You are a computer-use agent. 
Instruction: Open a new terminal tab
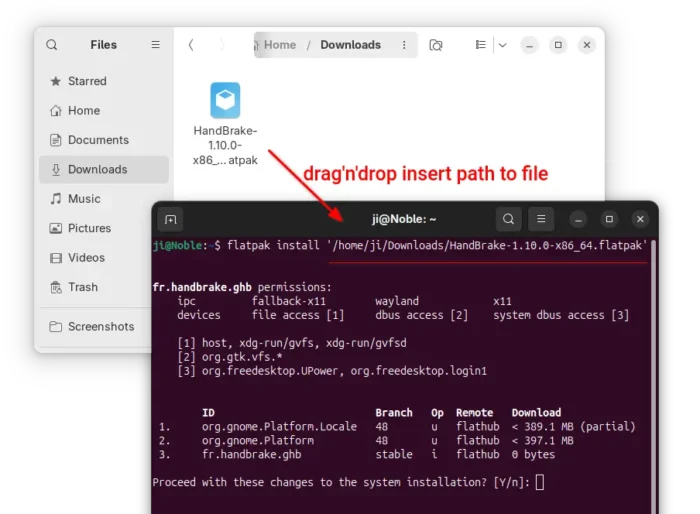click(171, 220)
